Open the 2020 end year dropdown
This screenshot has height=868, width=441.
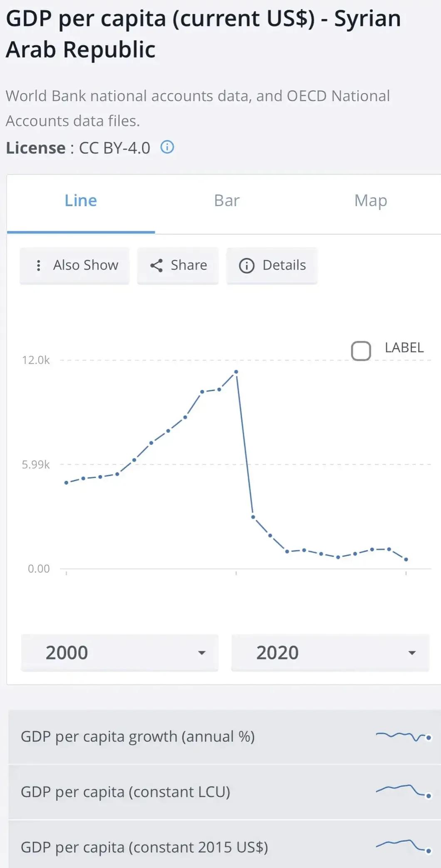pyautogui.click(x=330, y=652)
